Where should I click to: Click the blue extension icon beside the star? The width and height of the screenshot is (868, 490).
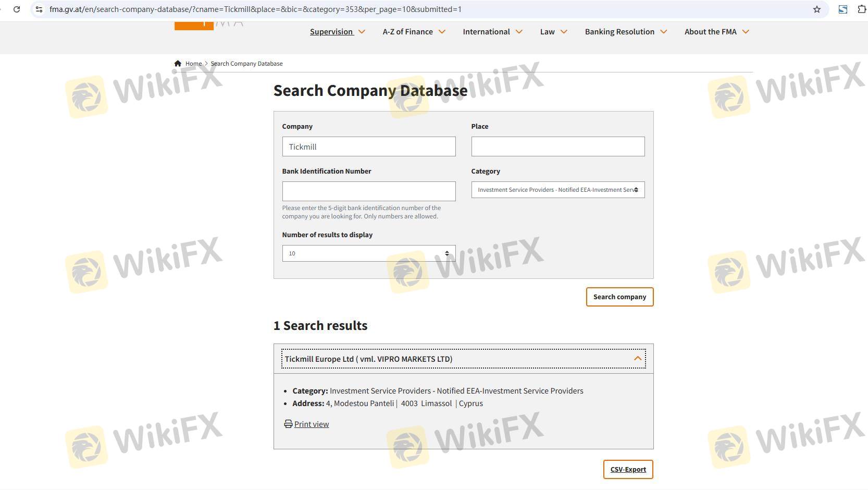pyautogui.click(x=842, y=9)
